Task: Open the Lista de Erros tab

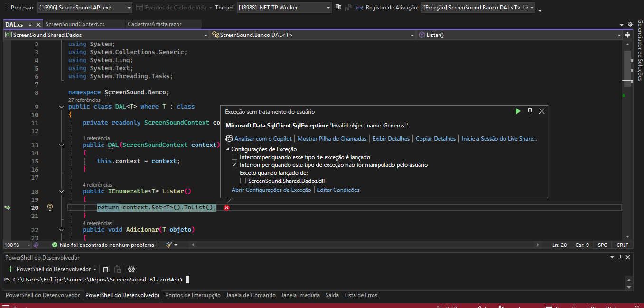Action: coord(361,295)
